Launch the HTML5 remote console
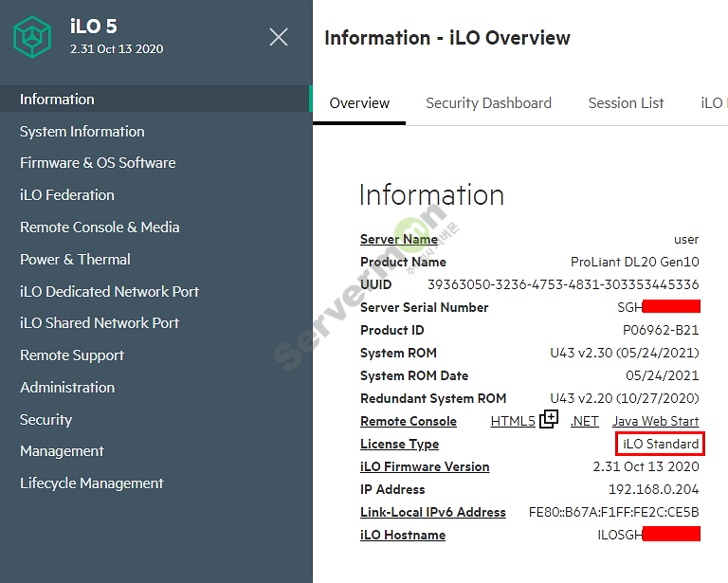The width and height of the screenshot is (728, 583). coord(513,421)
